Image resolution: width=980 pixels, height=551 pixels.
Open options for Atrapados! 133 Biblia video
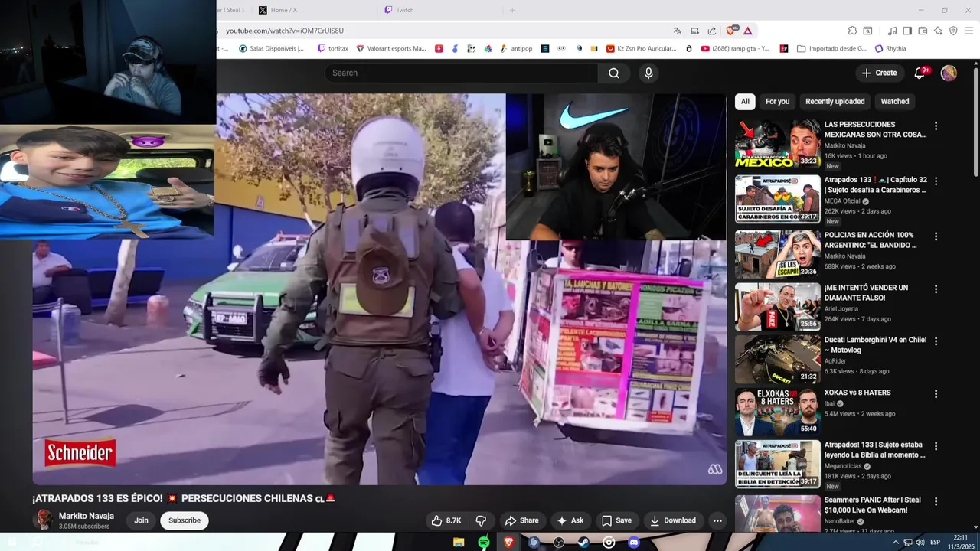coord(936,446)
